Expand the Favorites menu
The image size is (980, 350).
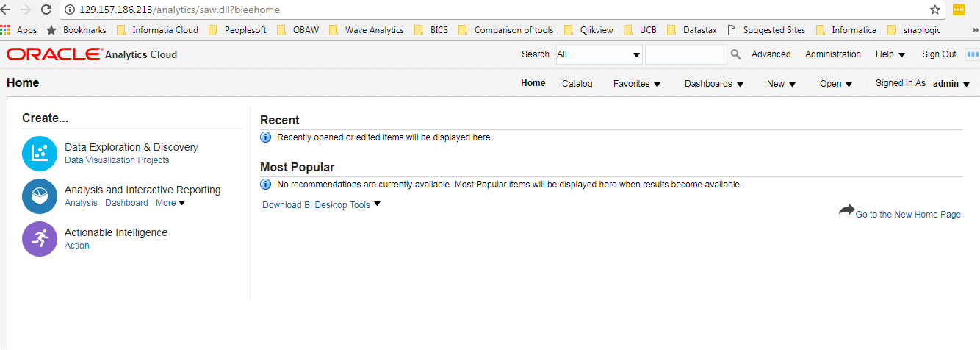(x=637, y=84)
